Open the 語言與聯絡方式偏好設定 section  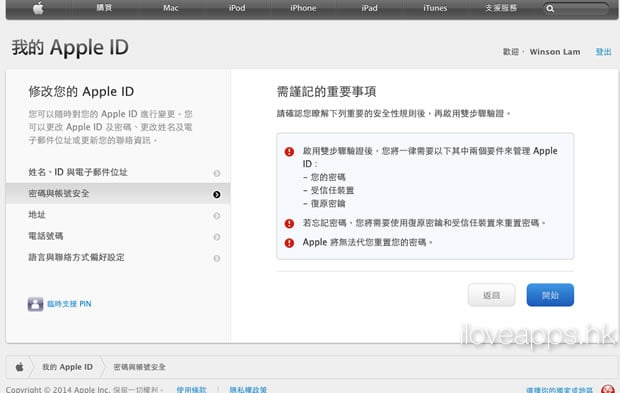pos(118,257)
